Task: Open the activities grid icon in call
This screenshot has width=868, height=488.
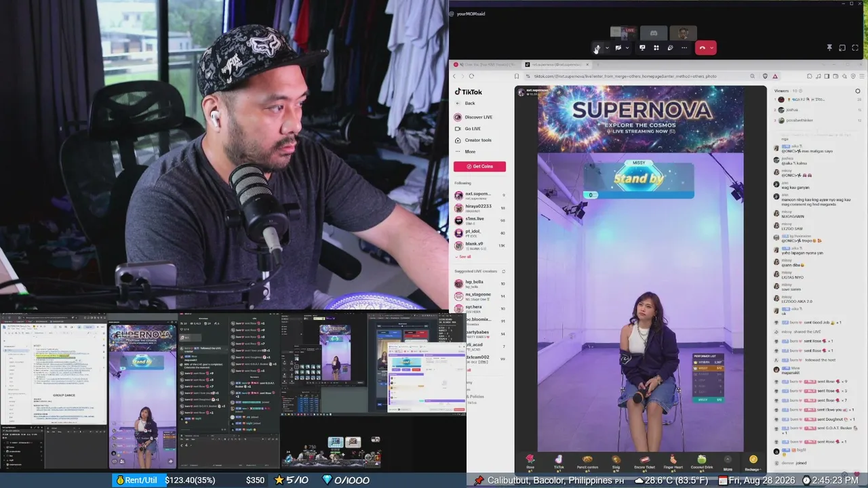Action: click(x=656, y=47)
